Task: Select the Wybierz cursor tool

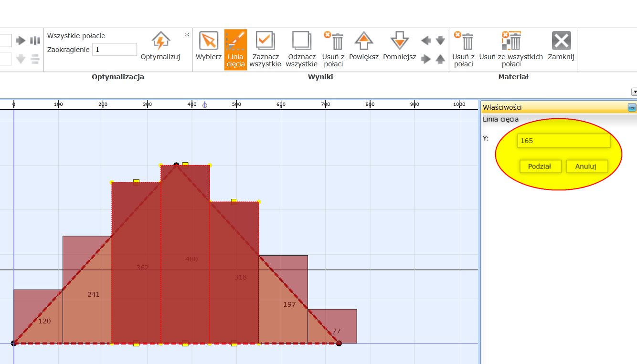Action: coord(209,42)
